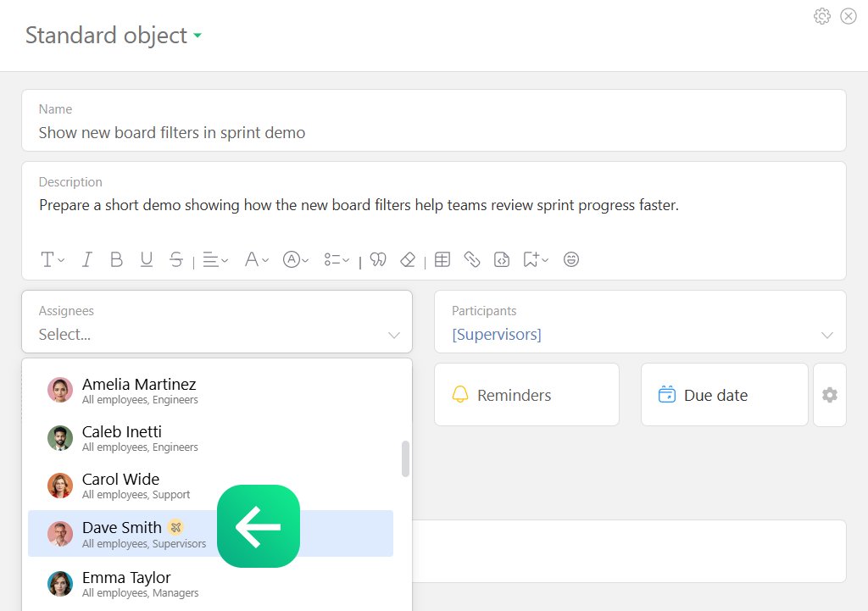
Task: Insert a hyperlink via the link icon
Action: point(471,259)
